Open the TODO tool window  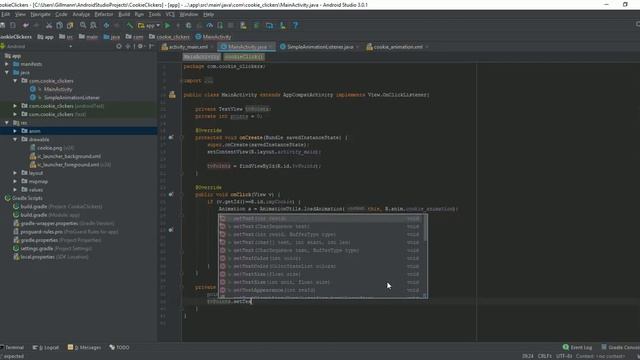(119, 347)
